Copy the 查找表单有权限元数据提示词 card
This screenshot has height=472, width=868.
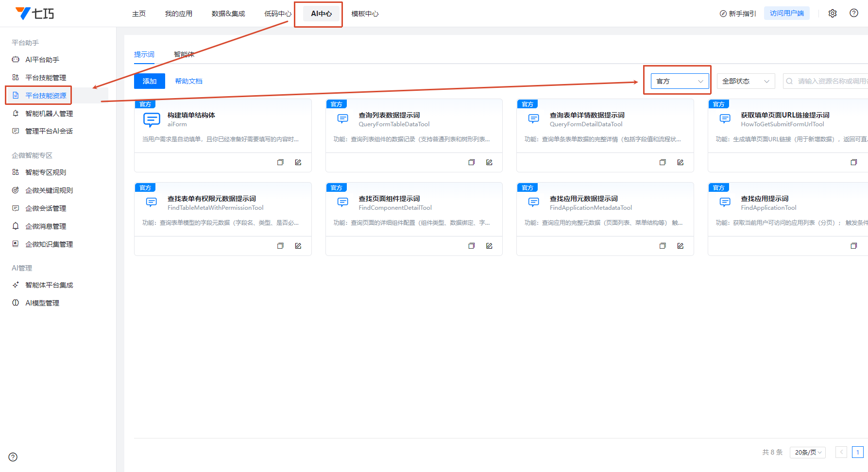(x=280, y=246)
